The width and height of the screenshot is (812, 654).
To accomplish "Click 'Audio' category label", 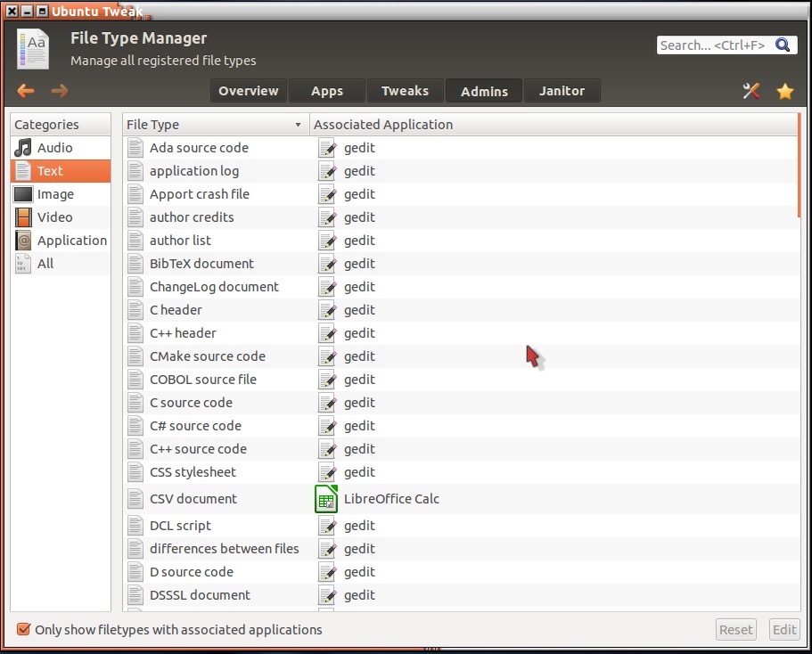I will (55, 148).
